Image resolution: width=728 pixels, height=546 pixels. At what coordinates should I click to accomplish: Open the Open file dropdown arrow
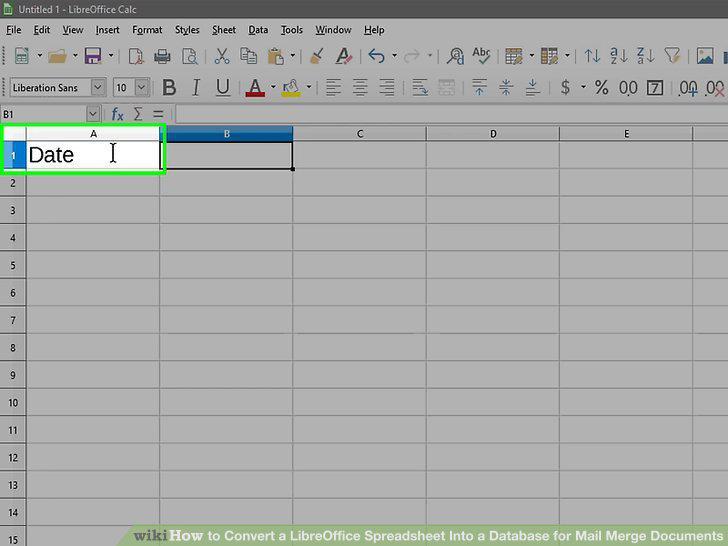(x=75, y=56)
